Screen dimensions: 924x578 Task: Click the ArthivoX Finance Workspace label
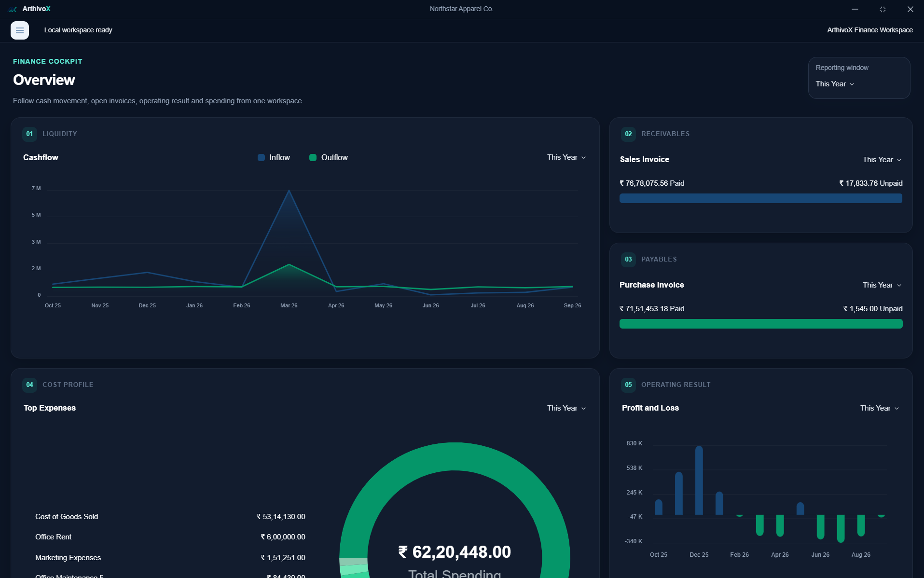click(x=869, y=30)
